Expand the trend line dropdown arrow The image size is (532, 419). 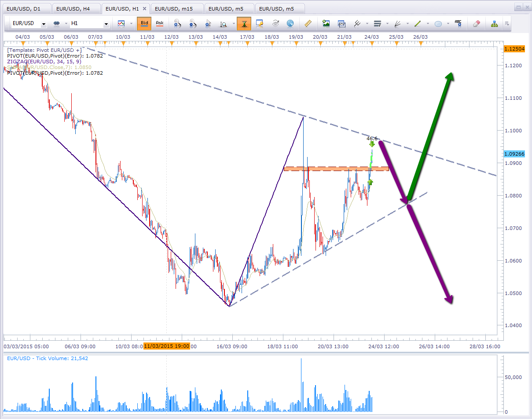tap(428, 24)
